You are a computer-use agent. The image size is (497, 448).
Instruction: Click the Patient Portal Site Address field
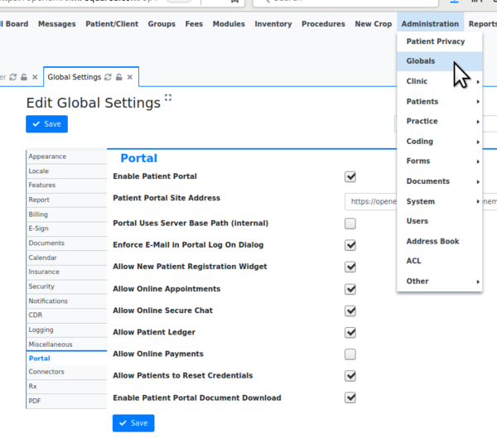coord(421,202)
